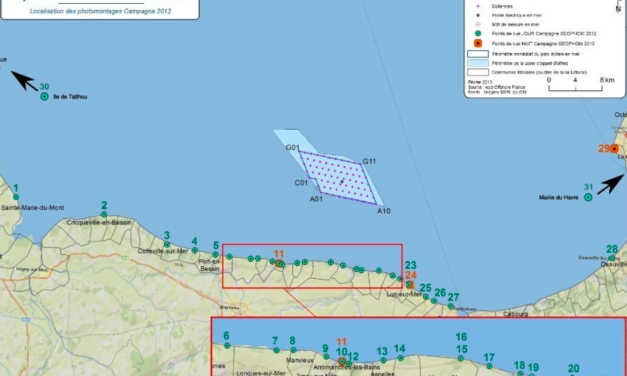Select viewpoint marker 1 near Sainte-Marie-du-Mont
627x376 pixels.
[x=16, y=197]
